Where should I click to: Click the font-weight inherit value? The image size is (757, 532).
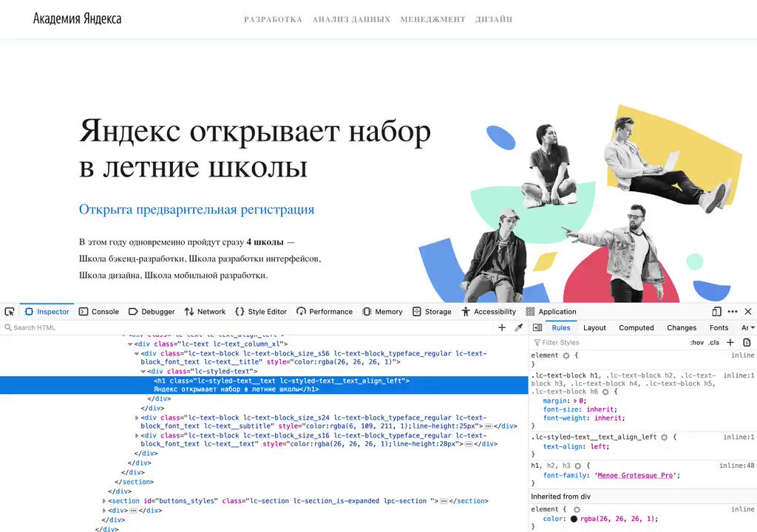(608, 418)
